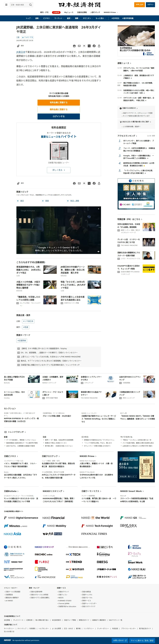Open the 速報ニュース section heading
Viewport: 159px width, 644px height.
click(124, 63)
